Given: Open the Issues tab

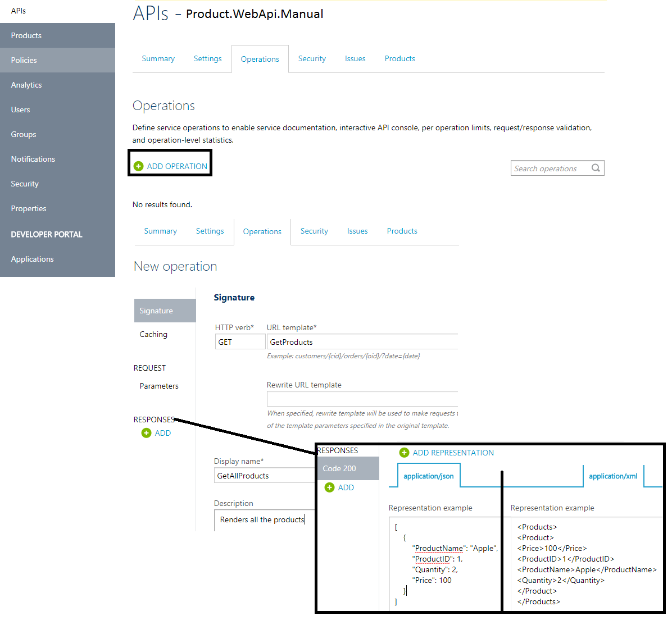Looking at the screenshot, I should click(355, 58).
